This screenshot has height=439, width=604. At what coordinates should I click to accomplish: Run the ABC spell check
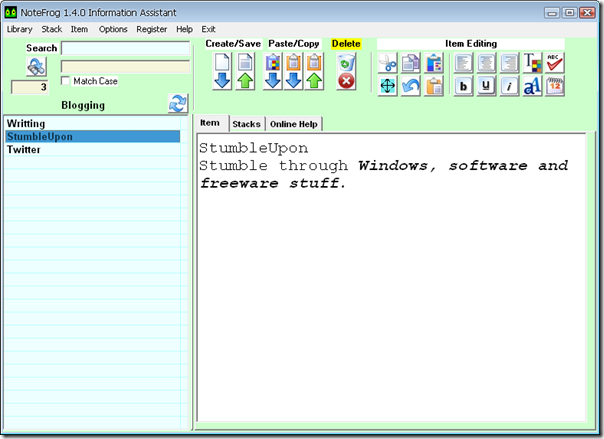point(555,63)
